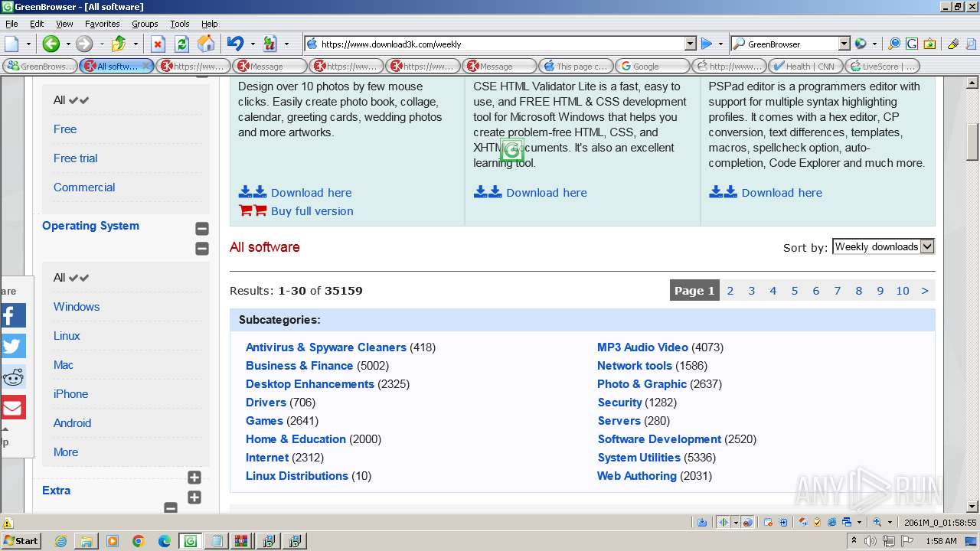Open the Antivirus & Spyware Cleaners subcategory
980x551 pixels.
(x=326, y=347)
